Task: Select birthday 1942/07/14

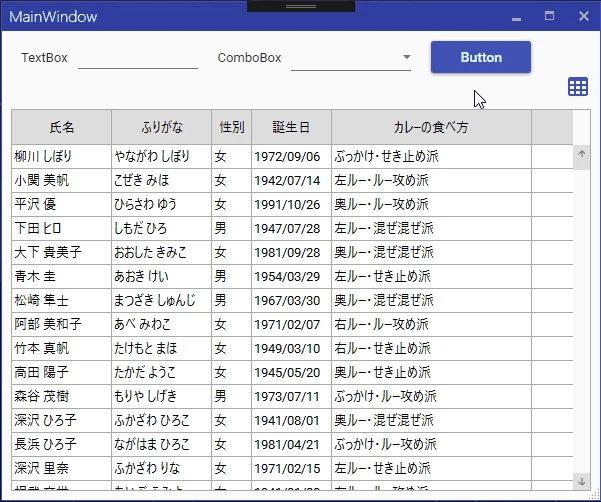Action: pos(291,180)
